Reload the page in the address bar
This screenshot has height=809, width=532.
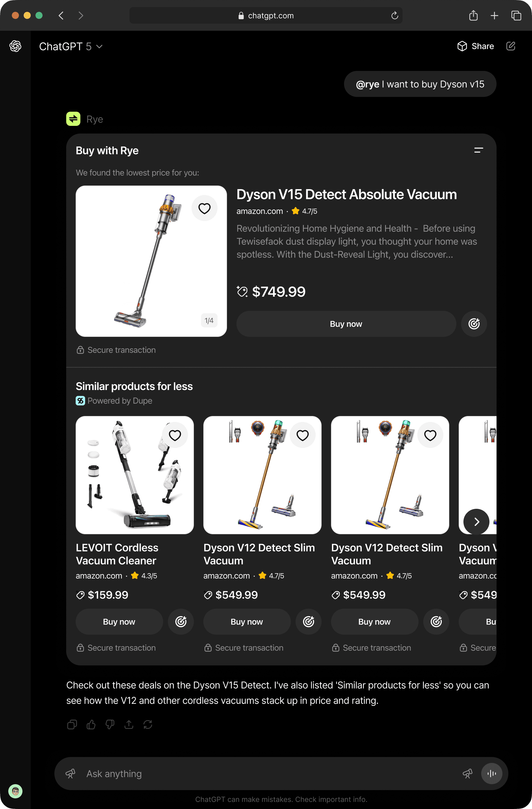[x=394, y=15]
